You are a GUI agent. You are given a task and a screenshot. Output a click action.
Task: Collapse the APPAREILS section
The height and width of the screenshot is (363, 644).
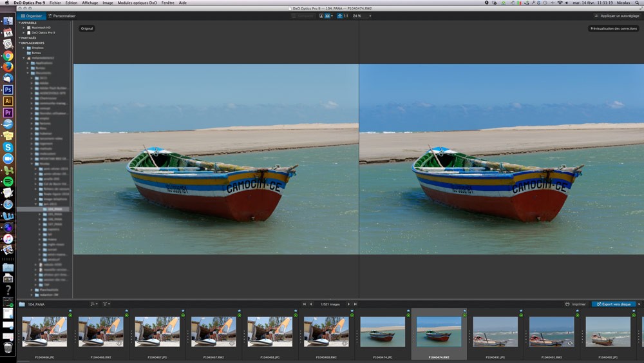[x=19, y=23]
